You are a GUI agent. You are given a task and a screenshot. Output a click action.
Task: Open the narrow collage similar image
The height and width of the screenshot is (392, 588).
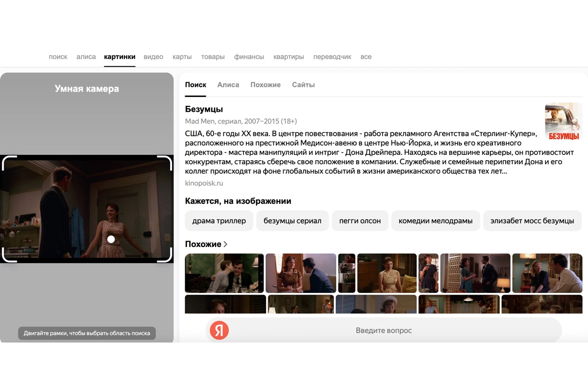[x=347, y=273]
